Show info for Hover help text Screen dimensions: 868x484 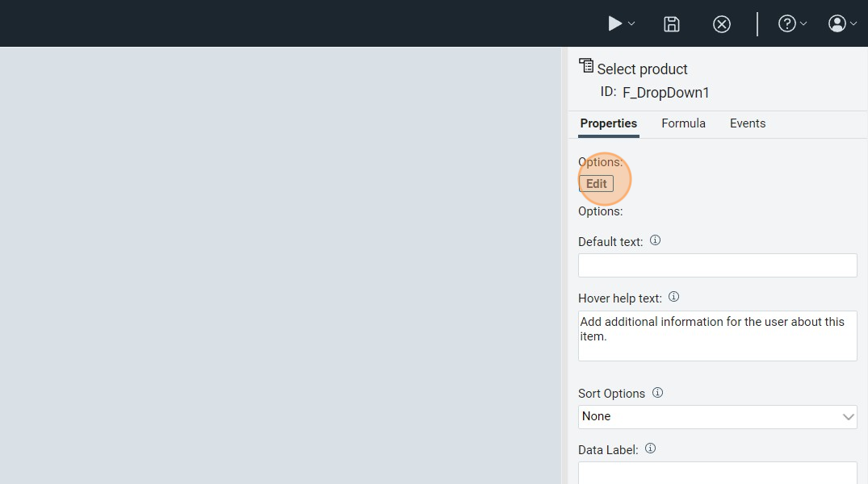[674, 297]
